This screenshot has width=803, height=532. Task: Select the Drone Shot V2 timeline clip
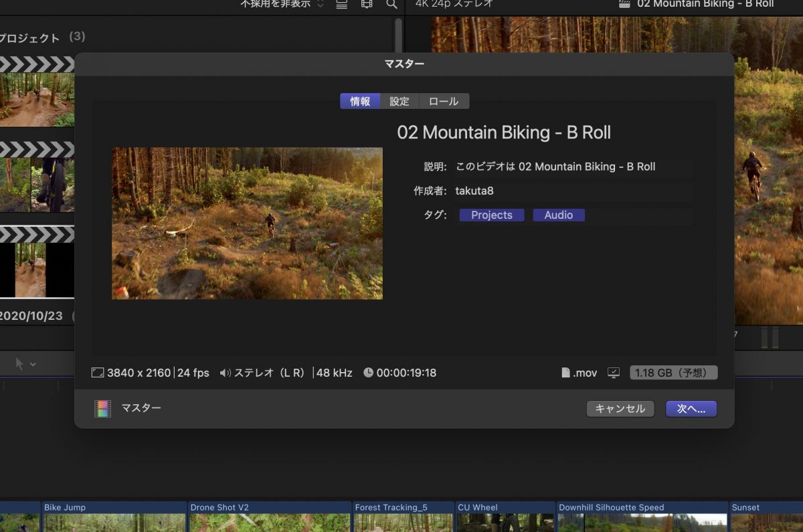coord(269,515)
